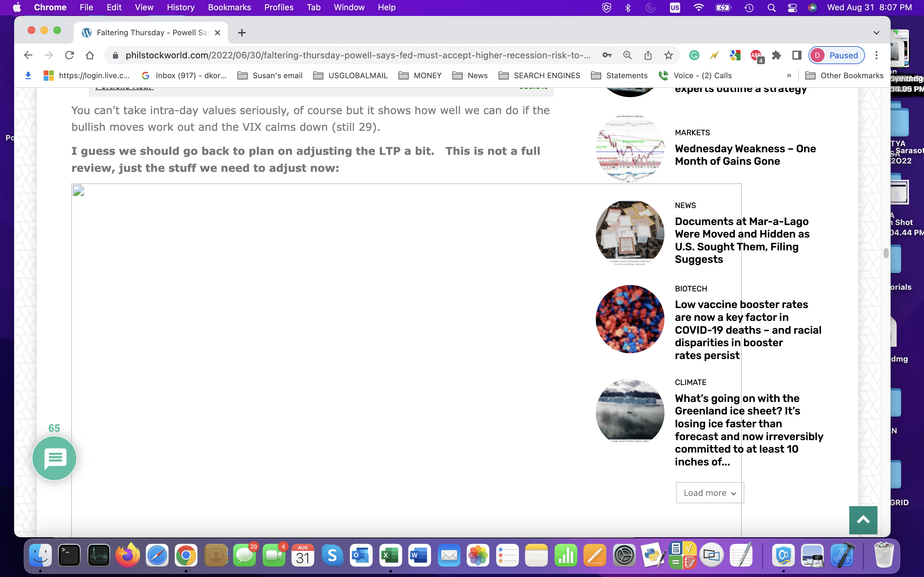Screen dimensions: 924x577
Task: Open the Extensions puzzle piece menu
Action: click(776, 55)
